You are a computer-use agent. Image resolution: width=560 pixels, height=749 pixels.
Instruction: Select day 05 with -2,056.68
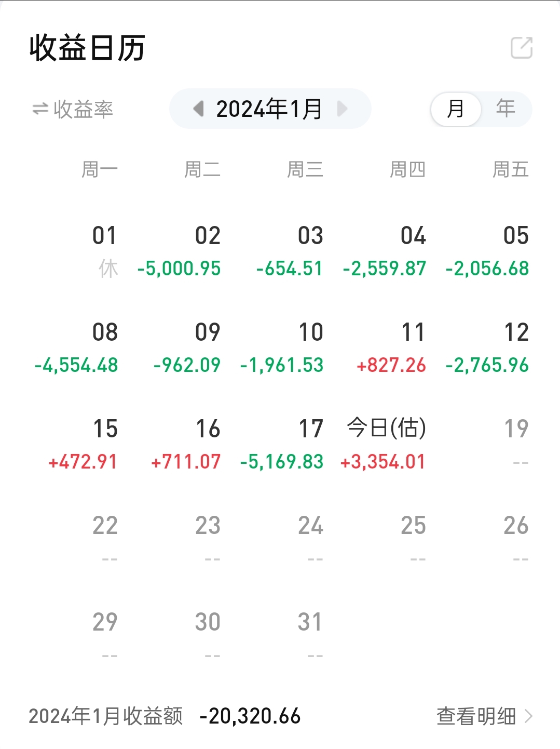tap(488, 251)
